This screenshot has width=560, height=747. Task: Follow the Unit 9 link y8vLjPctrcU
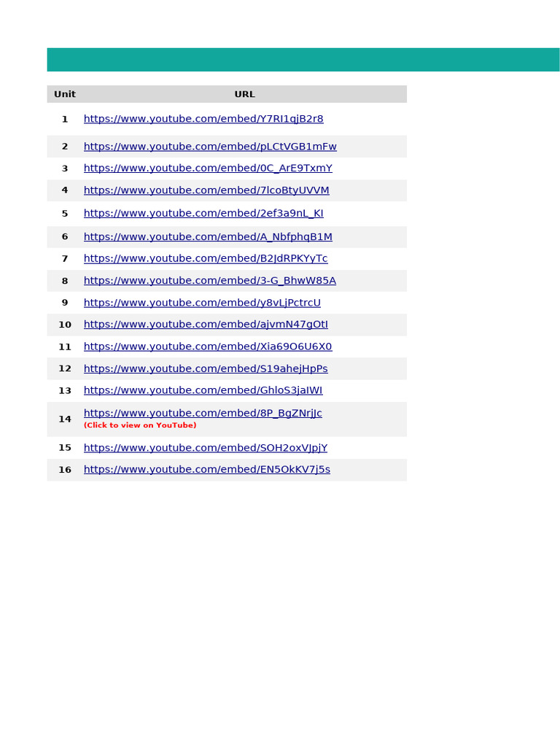pyautogui.click(x=203, y=303)
